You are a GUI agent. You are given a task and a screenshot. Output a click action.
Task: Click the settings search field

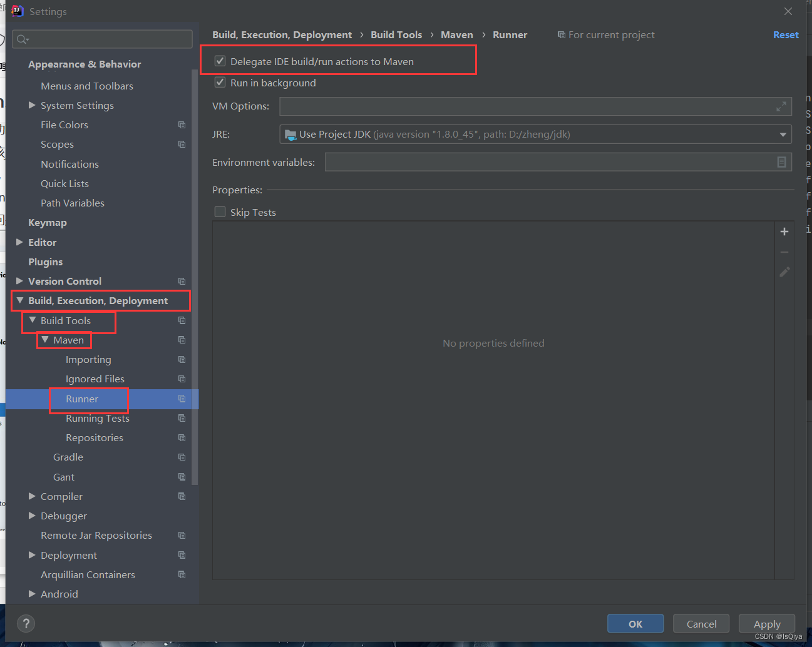click(x=102, y=39)
